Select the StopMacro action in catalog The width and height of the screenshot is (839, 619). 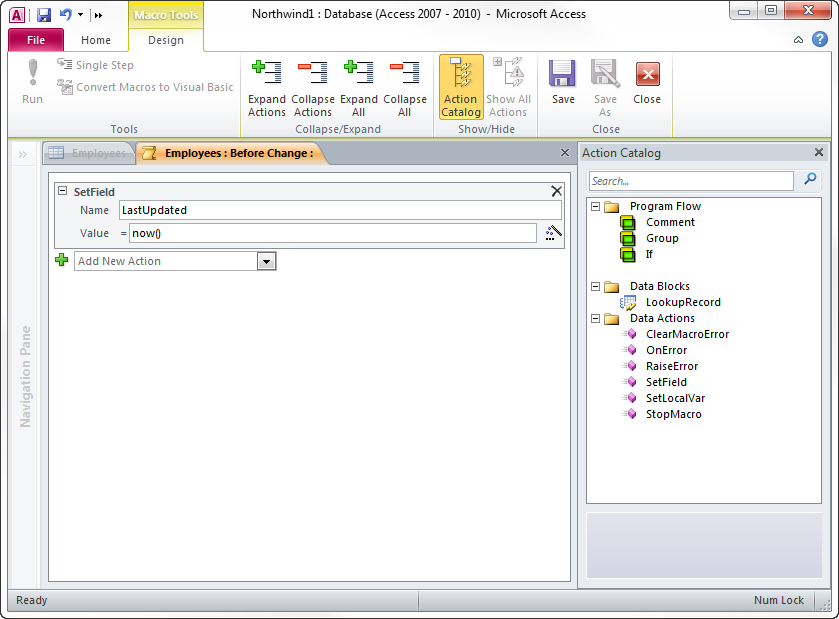tap(673, 415)
